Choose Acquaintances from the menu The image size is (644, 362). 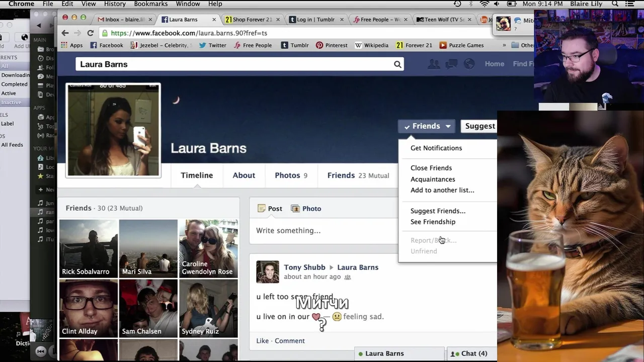(433, 179)
